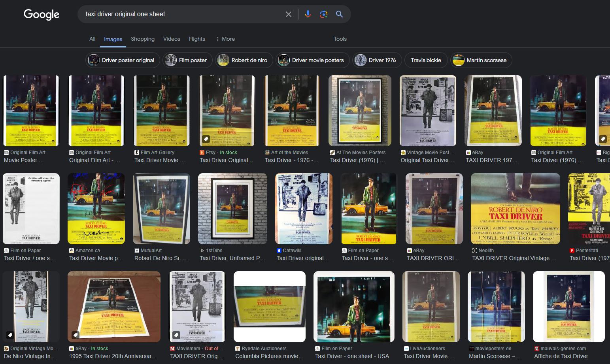610x364 pixels.
Task: Click the Amazon.ca favicon
Action: pos(72,251)
